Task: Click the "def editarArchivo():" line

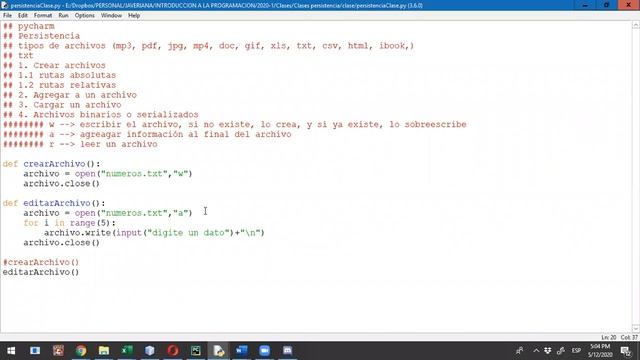Action: [54, 203]
